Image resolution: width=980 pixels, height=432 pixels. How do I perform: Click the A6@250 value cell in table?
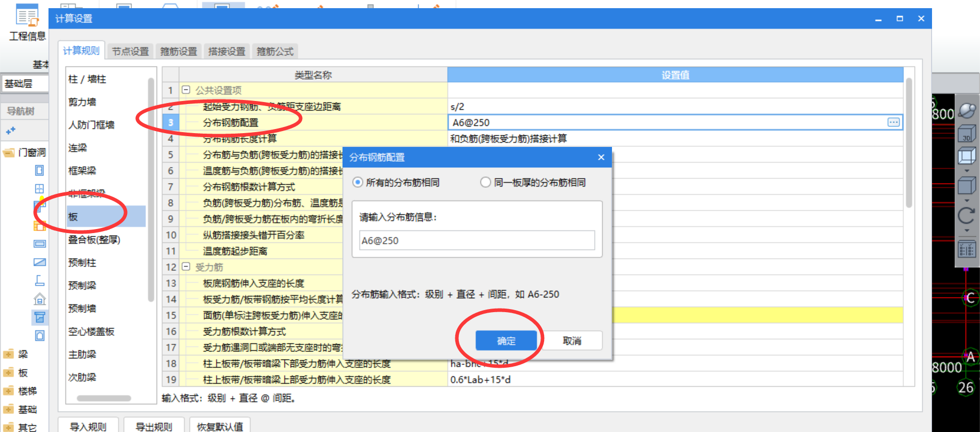675,122
